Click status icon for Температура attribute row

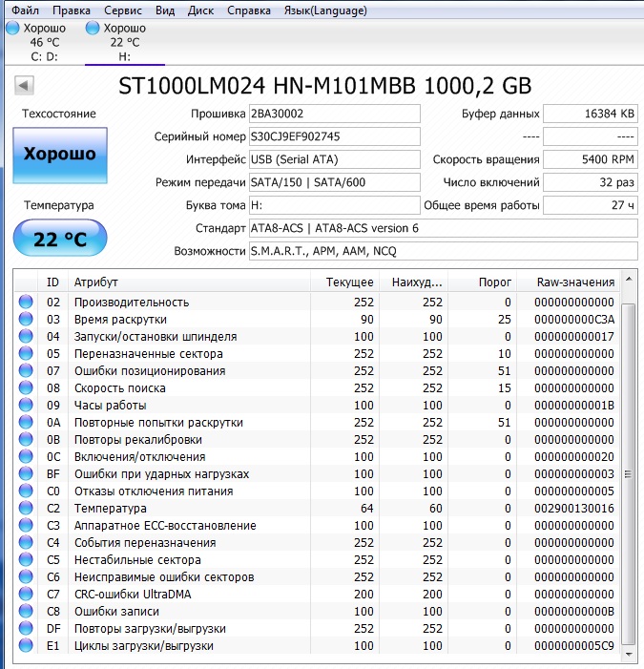coord(26,508)
